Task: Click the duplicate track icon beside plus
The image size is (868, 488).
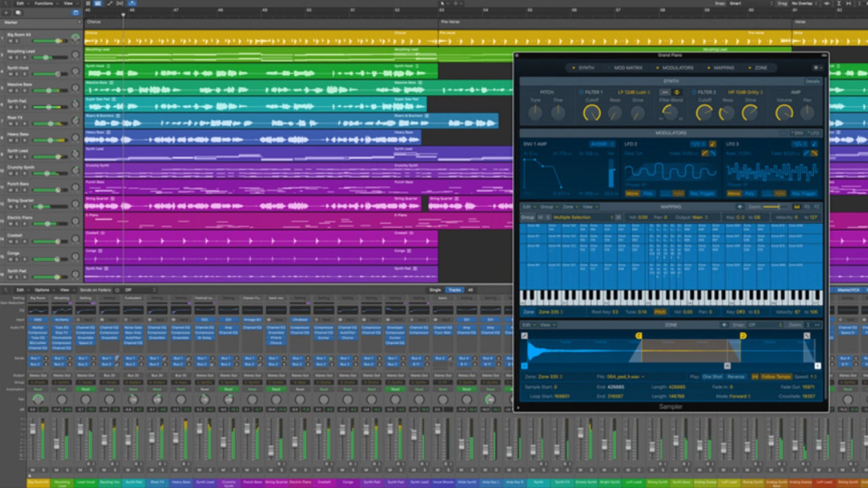Action: [x=18, y=12]
